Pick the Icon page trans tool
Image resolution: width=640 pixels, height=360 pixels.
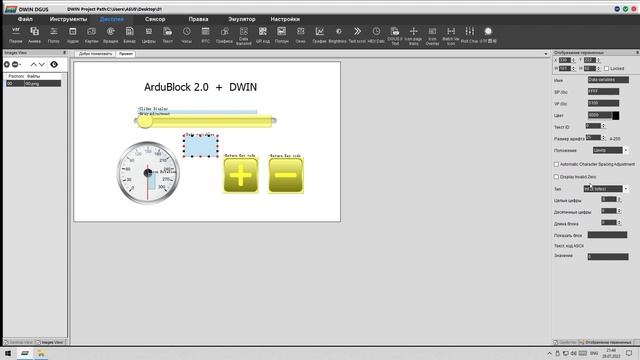coord(413,36)
